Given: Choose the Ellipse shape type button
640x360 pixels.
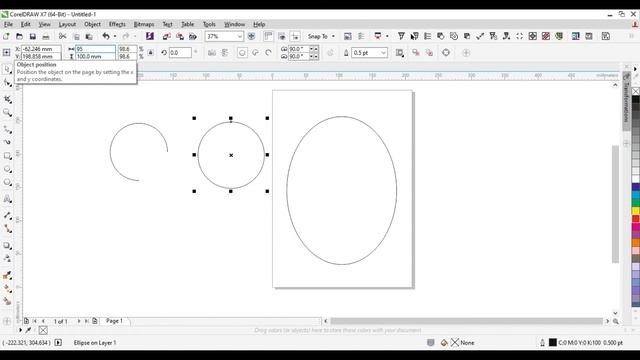Looking at the screenshot, I should tap(242, 53).
